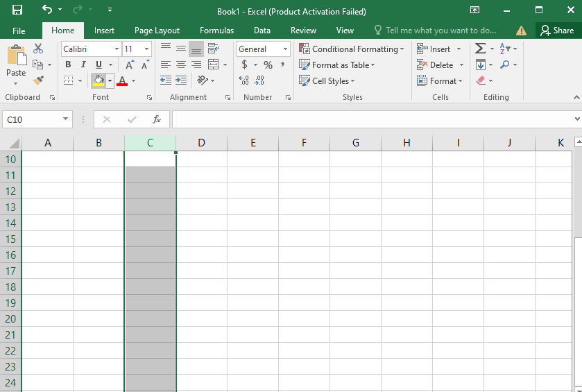
Task: Click the Copy icon
Action: (x=38, y=65)
